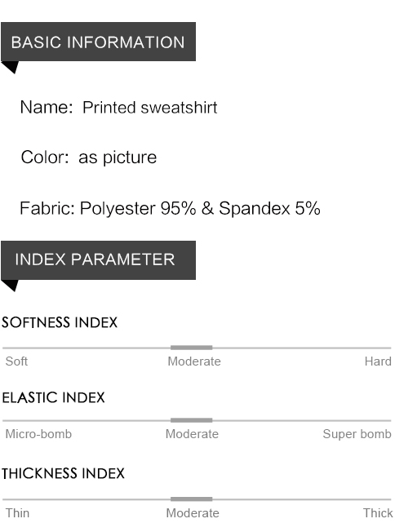Click the INDEX PARAMETER header banner
This screenshot has width=395, height=532.
tap(98, 260)
